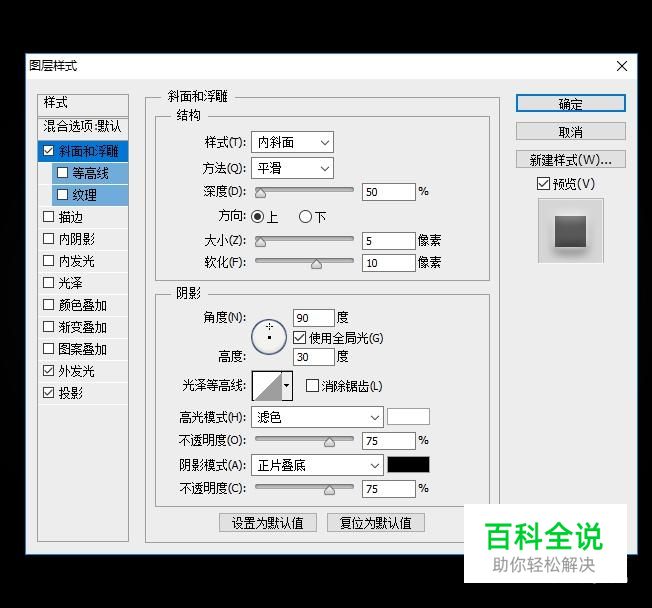The image size is (652, 608).
Task: Click the 高度 field showing 30
Action: point(314,357)
